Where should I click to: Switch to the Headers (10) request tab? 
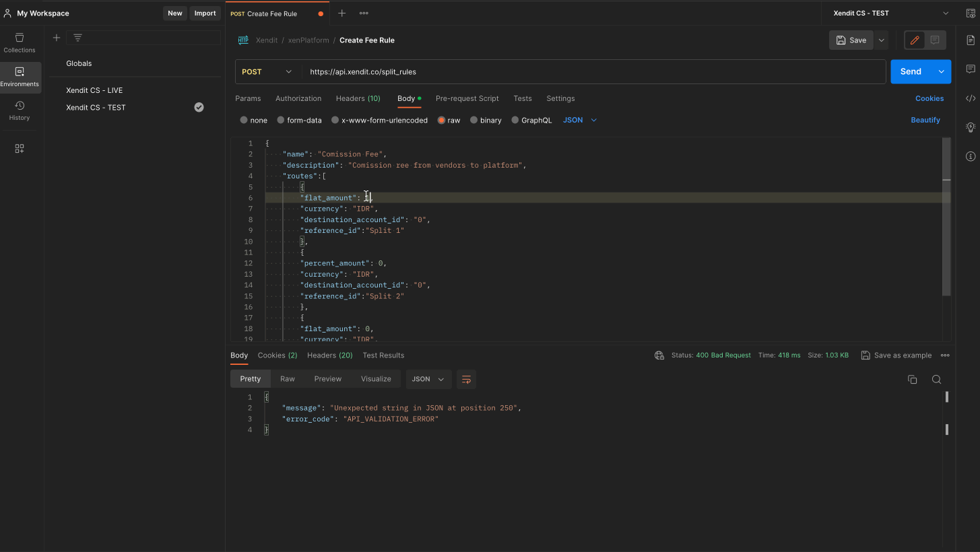click(358, 98)
